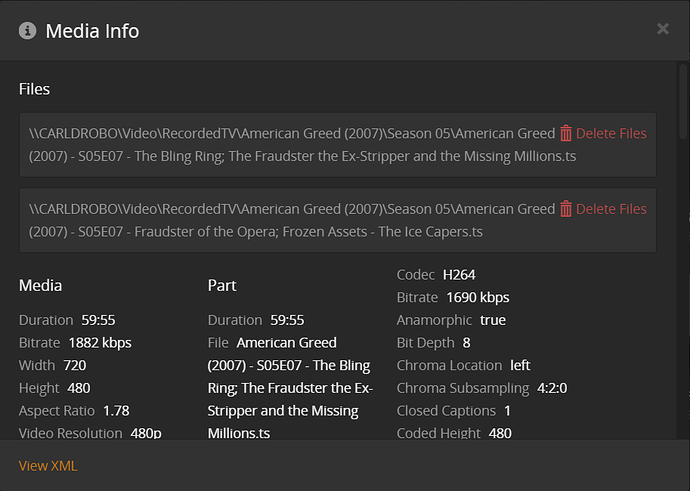The image size is (690, 491).
Task: Click the H264 codec value
Action: [461, 274]
